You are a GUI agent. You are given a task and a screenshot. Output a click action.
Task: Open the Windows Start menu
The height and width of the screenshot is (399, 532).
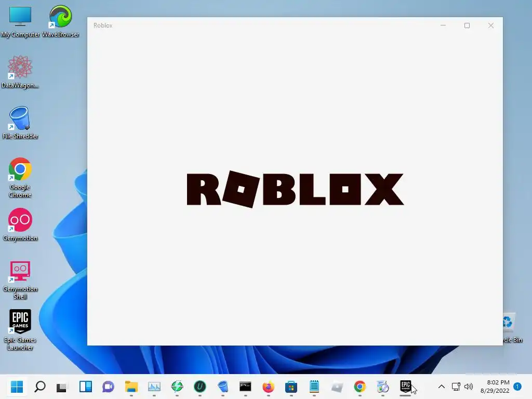tap(17, 387)
